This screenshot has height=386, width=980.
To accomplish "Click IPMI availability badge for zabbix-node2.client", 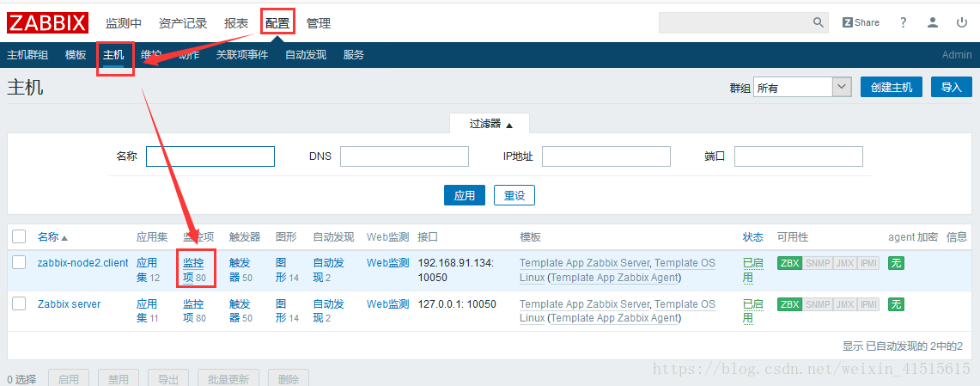I will 868,263.
